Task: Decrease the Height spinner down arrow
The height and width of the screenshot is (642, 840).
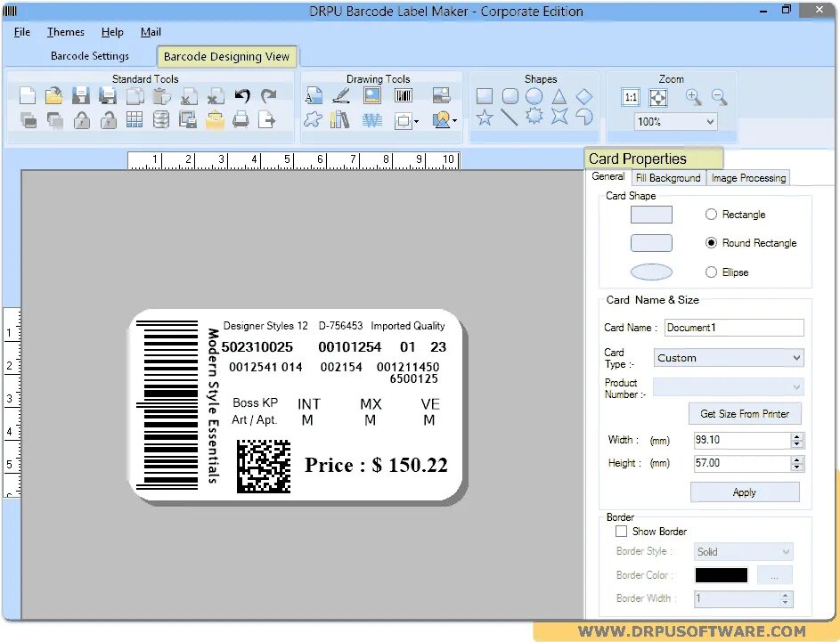Action: (x=797, y=467)
